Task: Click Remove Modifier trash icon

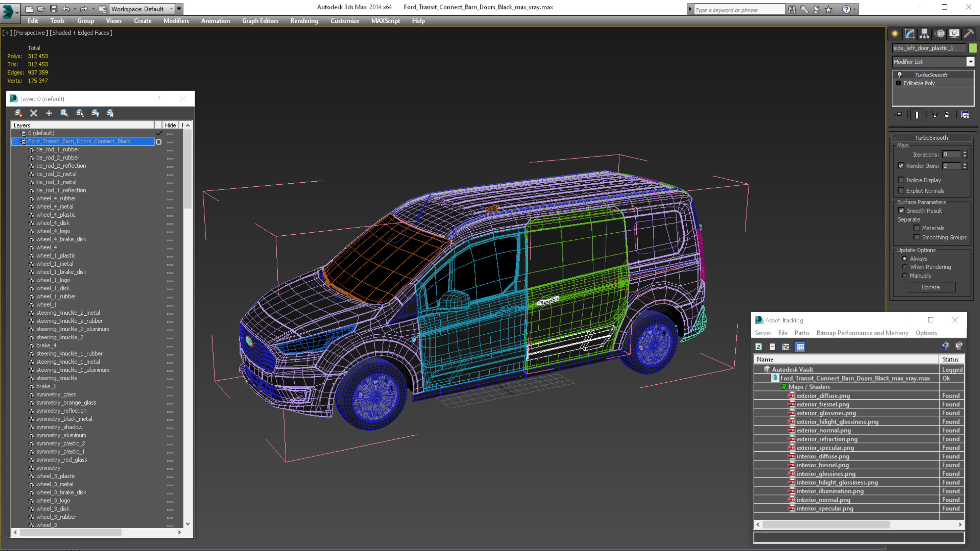Action: [947, 115]
